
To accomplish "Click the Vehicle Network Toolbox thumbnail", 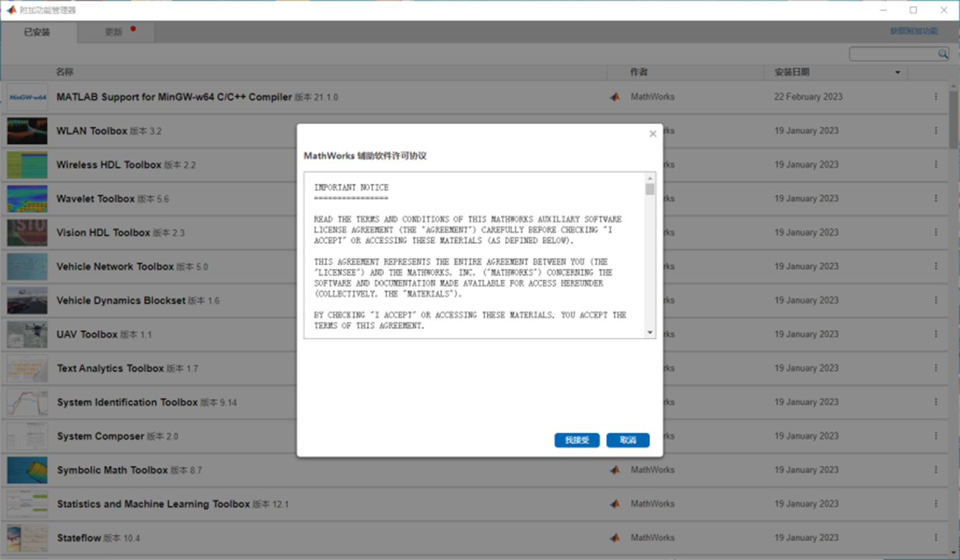I will click(27, 267).
